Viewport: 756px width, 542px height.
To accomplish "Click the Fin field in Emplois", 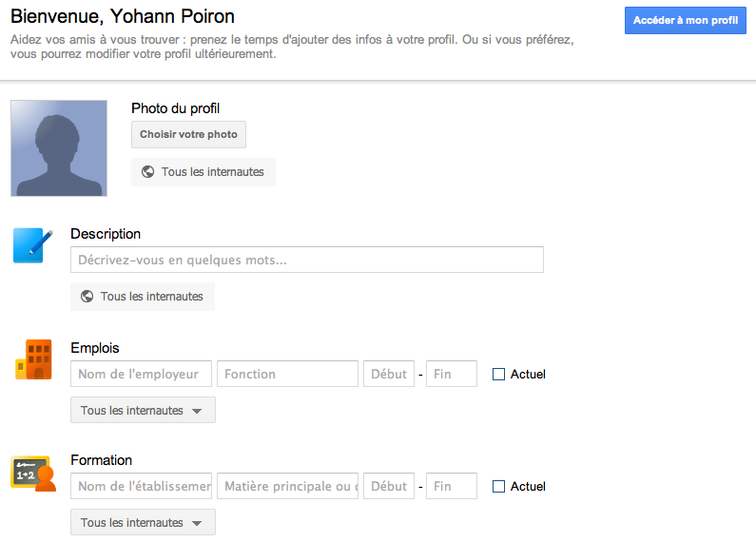I will [452, 375].
